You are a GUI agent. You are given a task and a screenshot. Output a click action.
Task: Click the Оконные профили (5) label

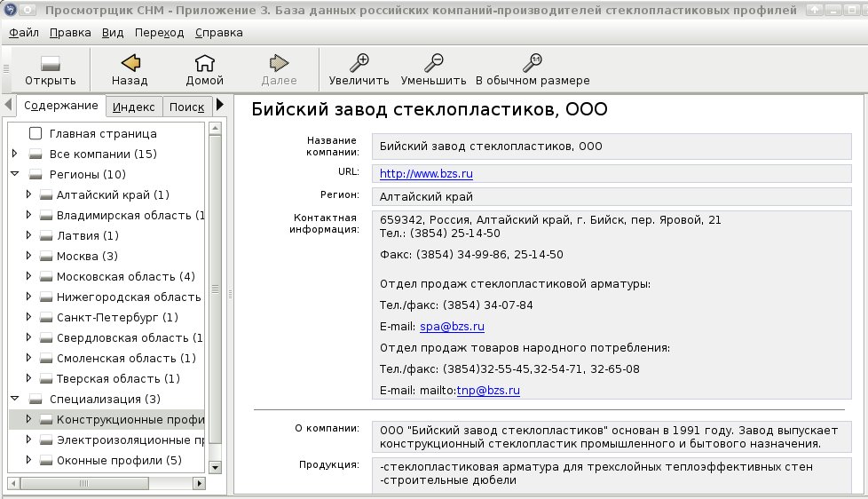(119, 461)
